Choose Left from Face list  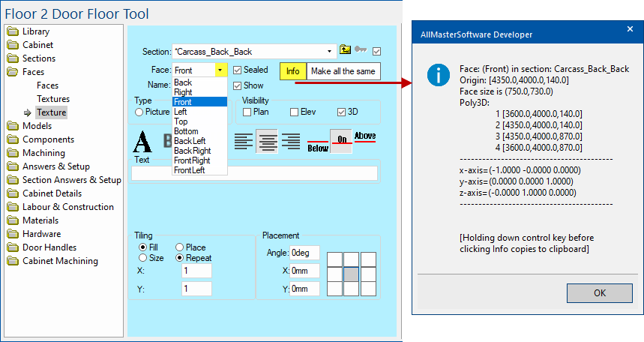[x=199, y=112]
